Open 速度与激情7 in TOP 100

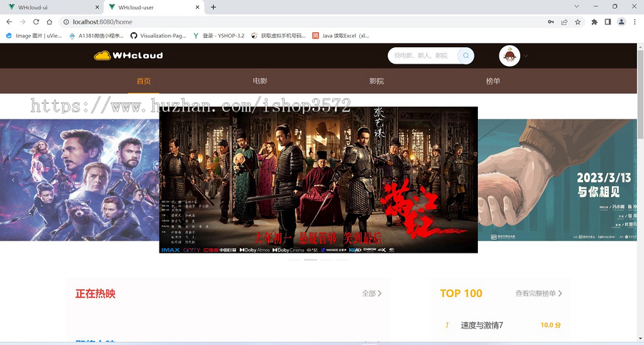482,325
